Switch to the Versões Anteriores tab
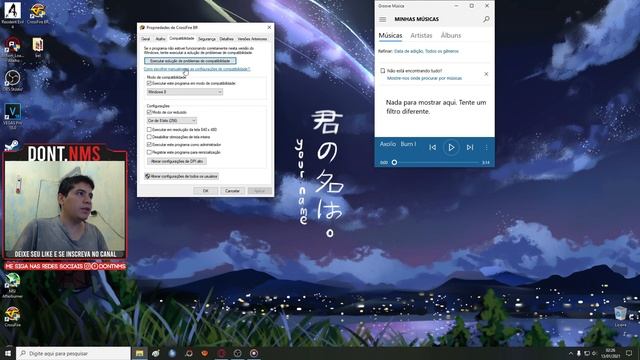640x360 pixels. 252,39
